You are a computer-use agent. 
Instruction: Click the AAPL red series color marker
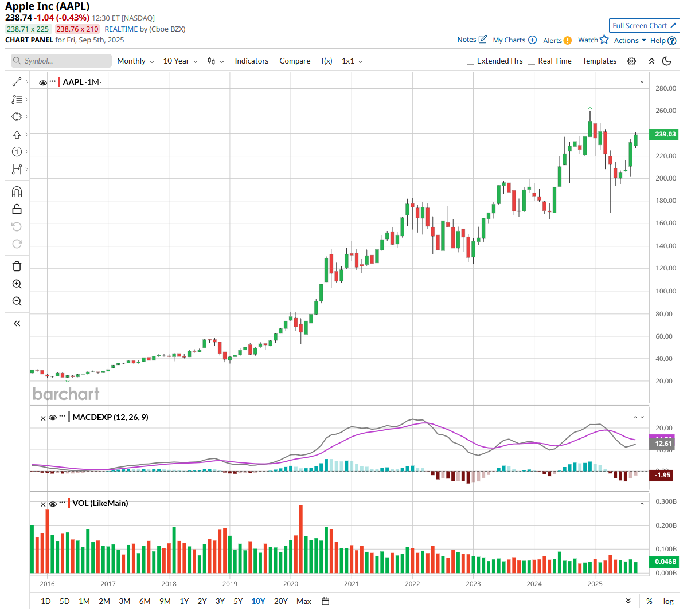[59, 82]
